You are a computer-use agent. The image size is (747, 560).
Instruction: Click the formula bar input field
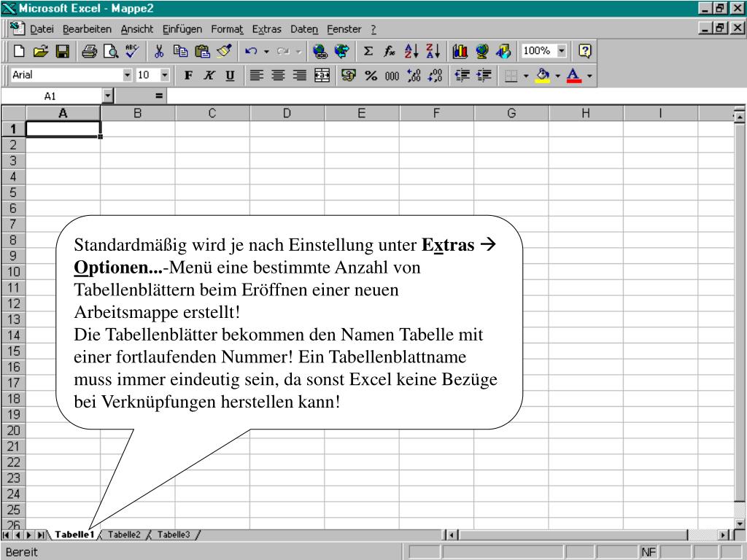tap(455, 96)
